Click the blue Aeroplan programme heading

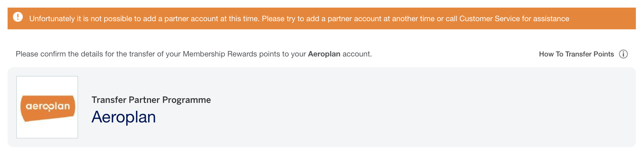123,117
